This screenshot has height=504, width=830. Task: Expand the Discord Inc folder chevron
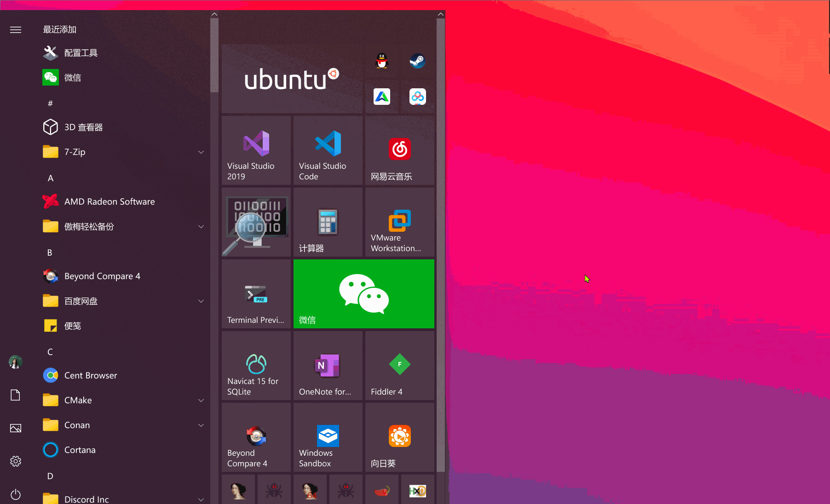[x=201, y=500]
